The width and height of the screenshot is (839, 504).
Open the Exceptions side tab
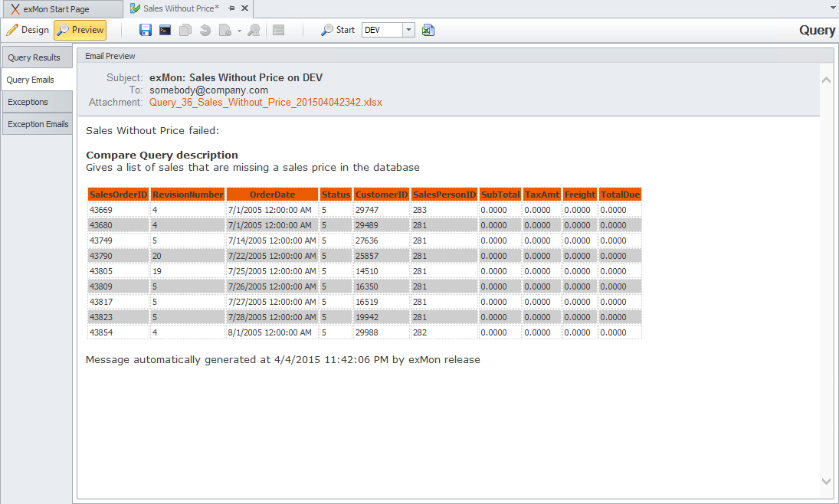coord(37,102)
